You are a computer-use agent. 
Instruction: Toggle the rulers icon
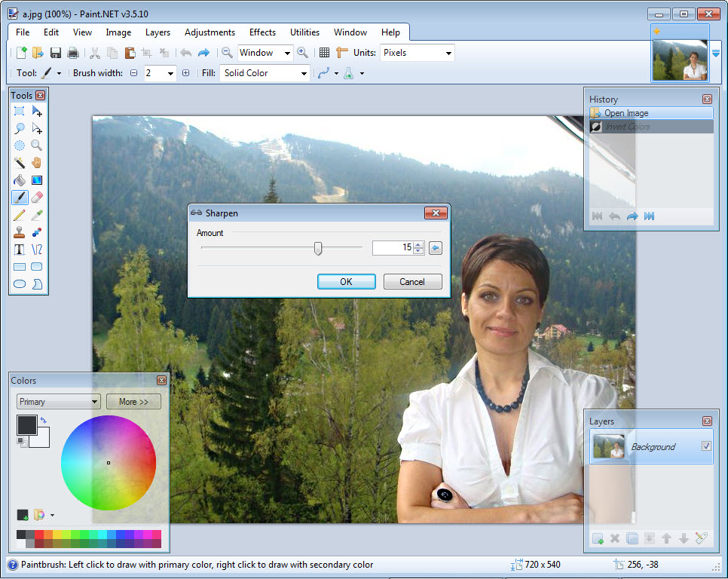click(341, 53)
